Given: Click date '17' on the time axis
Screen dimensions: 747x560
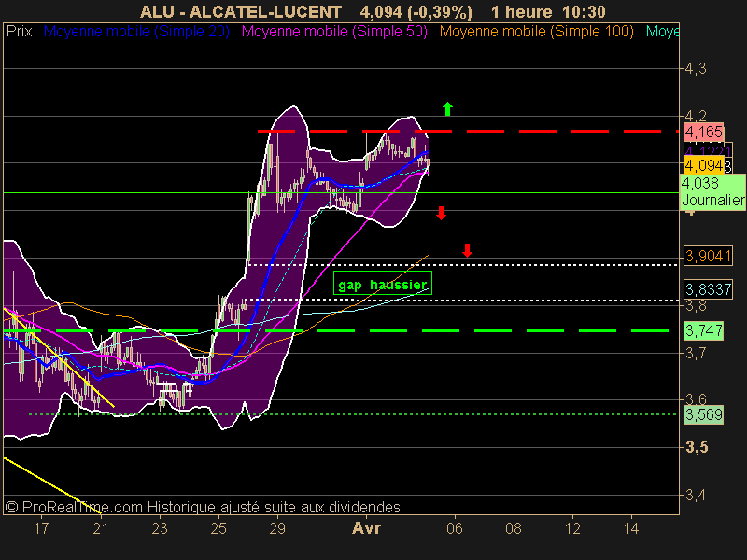Looking at the screenshot, I should pyautogui.click(x=41, y=528).
